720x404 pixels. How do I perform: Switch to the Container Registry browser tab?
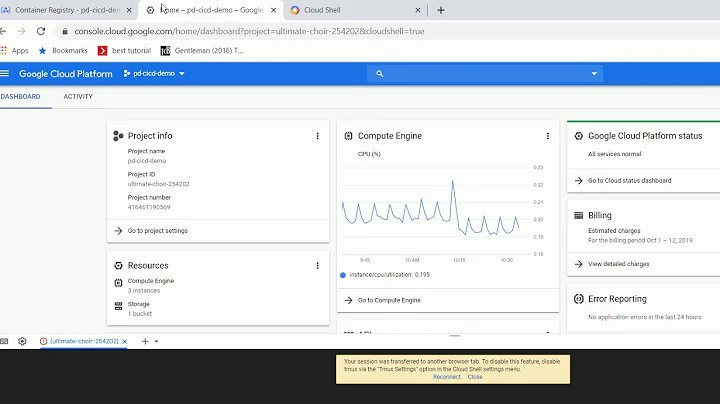[x=67, y=10]
